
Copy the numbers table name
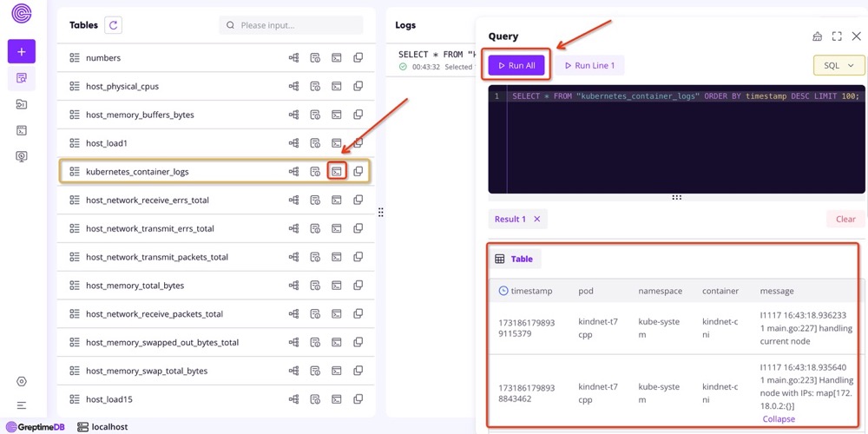(358, 58)
